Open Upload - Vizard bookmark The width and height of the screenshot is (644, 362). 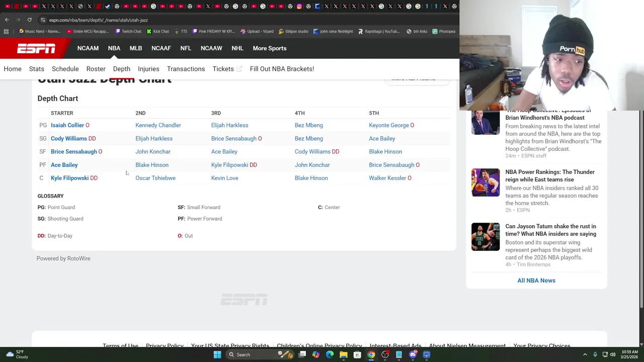click(257, 31)
